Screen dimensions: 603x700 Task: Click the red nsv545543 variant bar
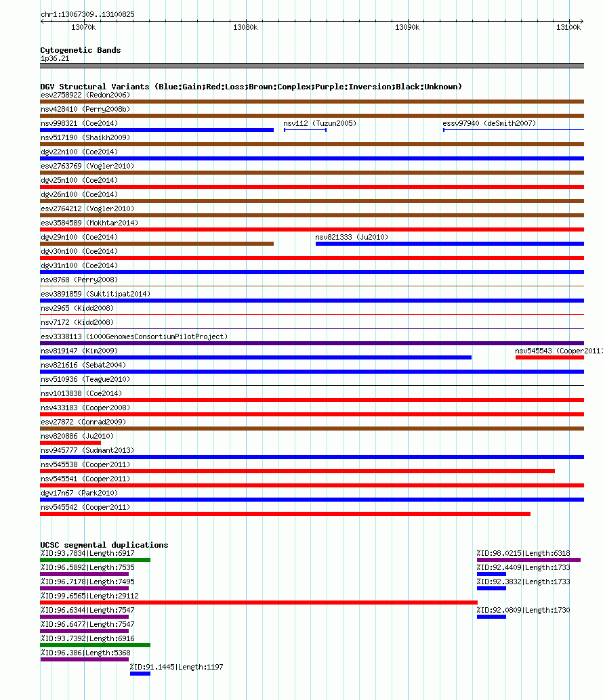550,357
